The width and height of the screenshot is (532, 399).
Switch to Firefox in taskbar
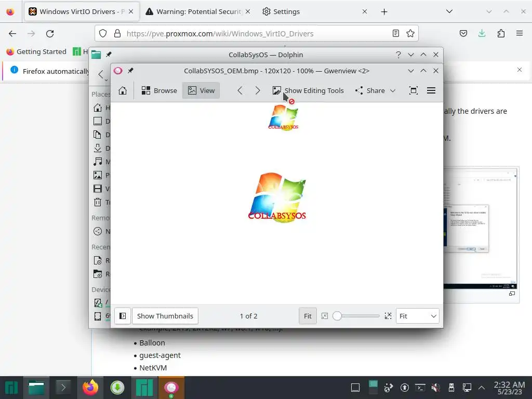pyautogui.click(x=90, y=388)
